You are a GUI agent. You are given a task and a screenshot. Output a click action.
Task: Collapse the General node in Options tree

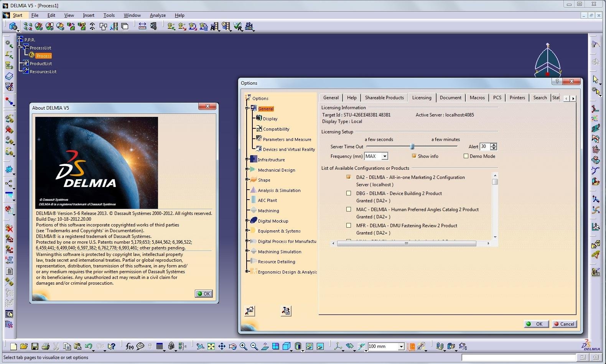coord(247,108)
